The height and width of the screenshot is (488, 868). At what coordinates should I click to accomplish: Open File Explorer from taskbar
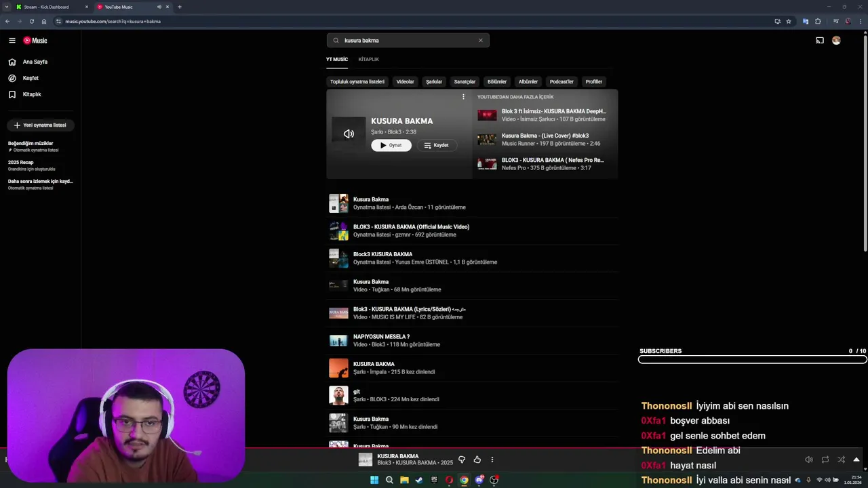[x=404, y=480]
